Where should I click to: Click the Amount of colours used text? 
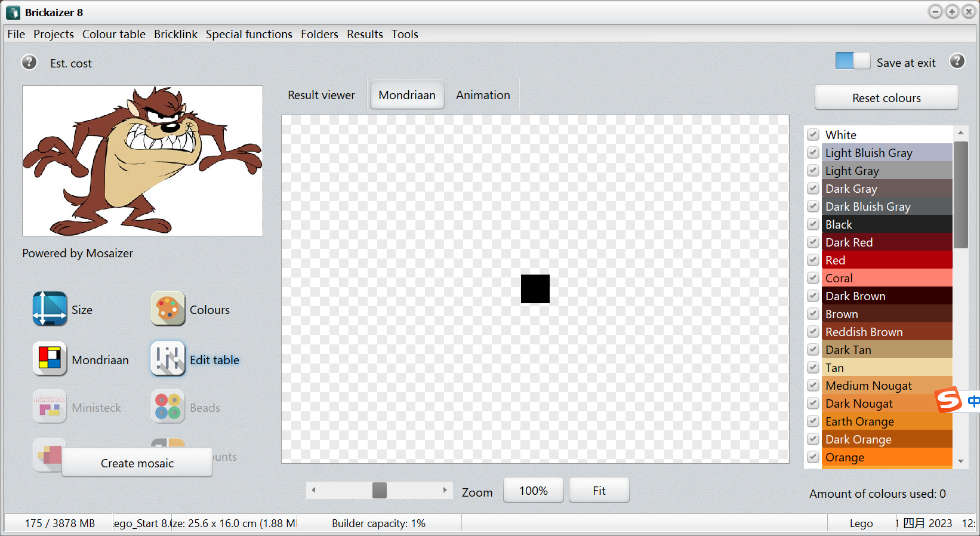(877, 494)
